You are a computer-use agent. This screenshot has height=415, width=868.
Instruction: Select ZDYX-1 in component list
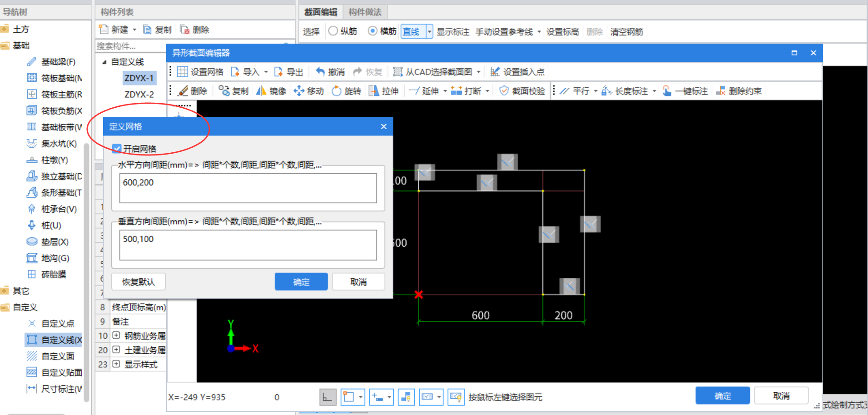click(x=139, y=78)
